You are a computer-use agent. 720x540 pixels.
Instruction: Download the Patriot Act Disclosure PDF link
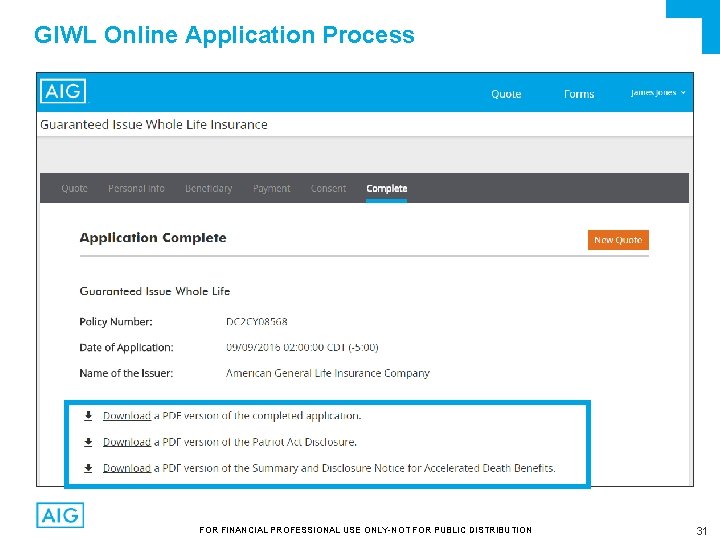pos(127,442)
